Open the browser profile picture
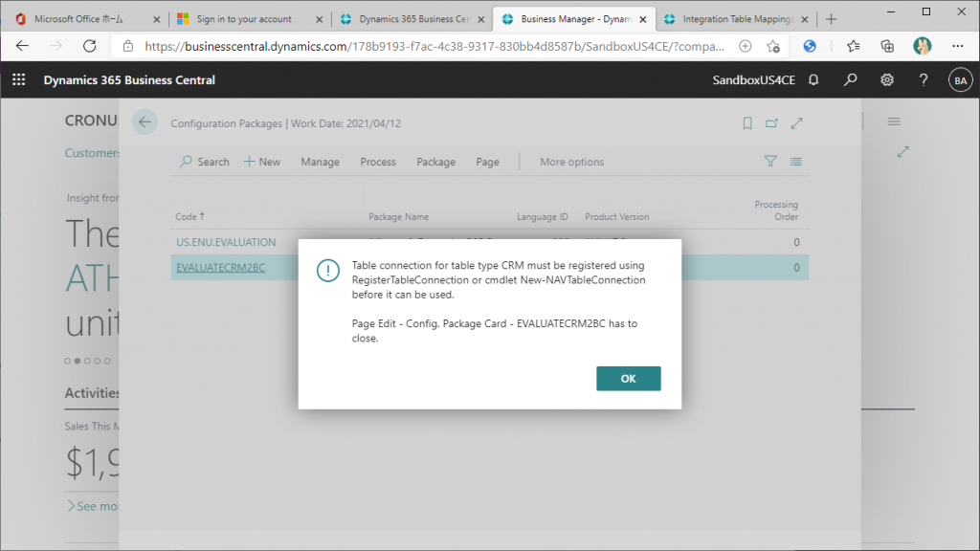 click(922, 46)
